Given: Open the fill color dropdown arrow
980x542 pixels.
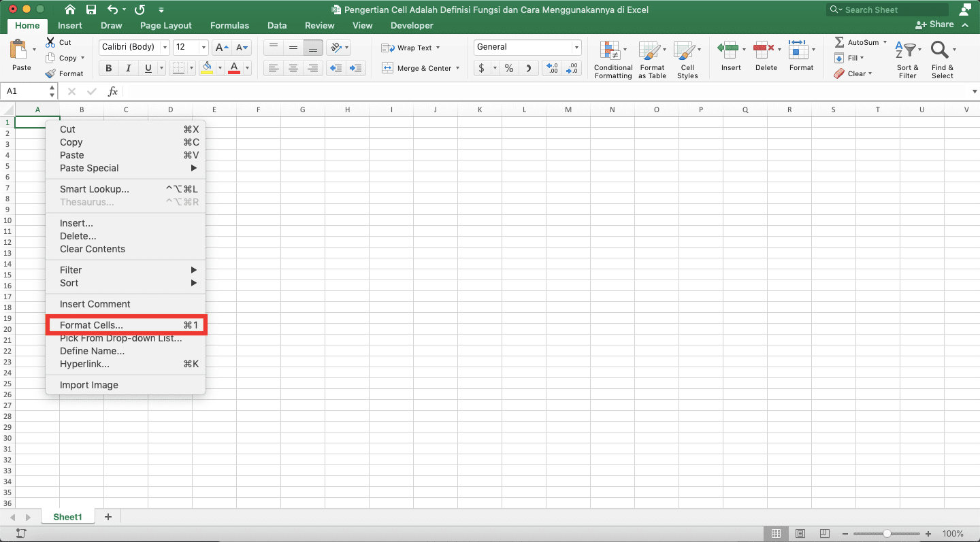Looking at the screenshot, I should (220, 68).
